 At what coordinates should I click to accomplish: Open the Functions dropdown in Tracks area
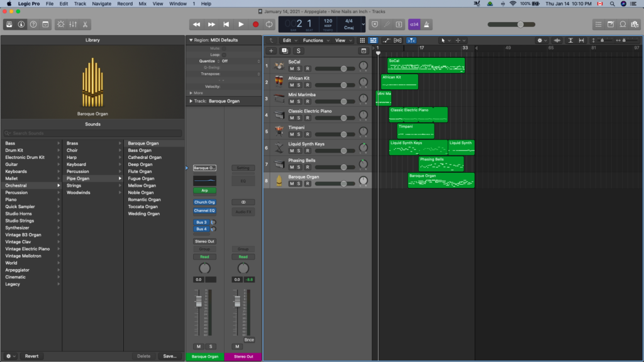tap(316, 40)
